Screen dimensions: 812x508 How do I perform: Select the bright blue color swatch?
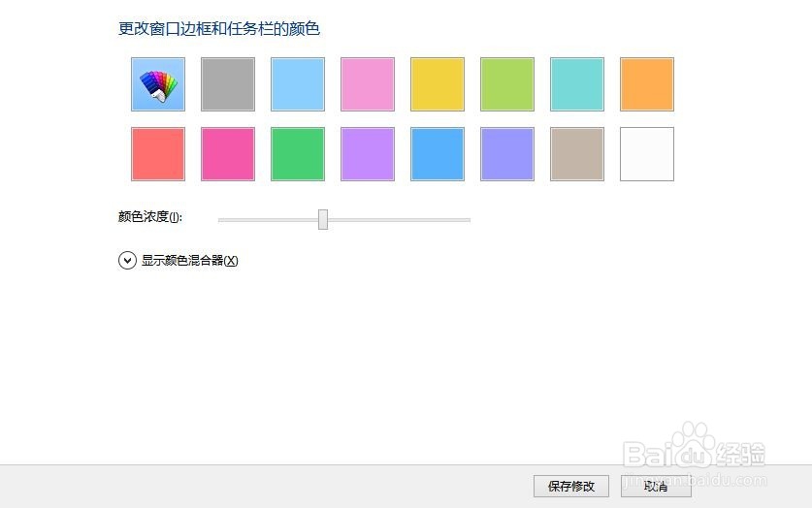[x=438, y=154]
